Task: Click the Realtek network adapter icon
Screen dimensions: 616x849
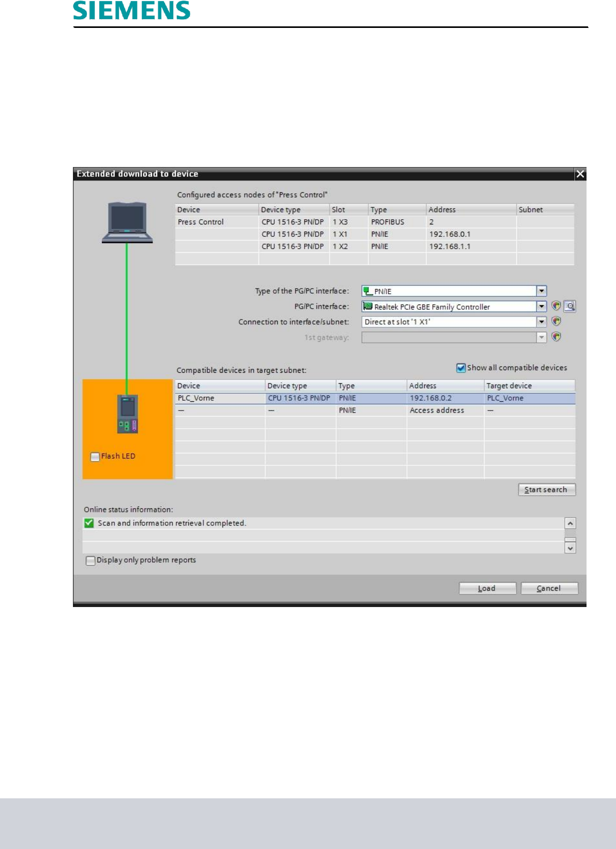Action: 368,306
